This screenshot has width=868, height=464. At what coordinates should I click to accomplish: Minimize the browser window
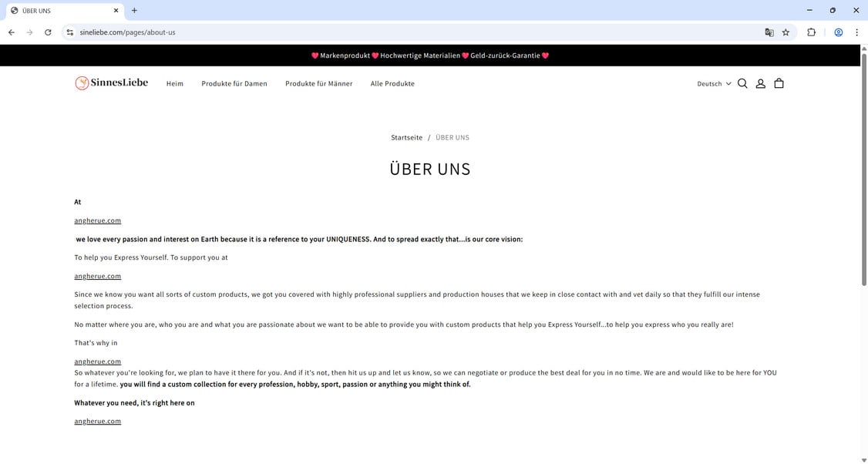809,11
